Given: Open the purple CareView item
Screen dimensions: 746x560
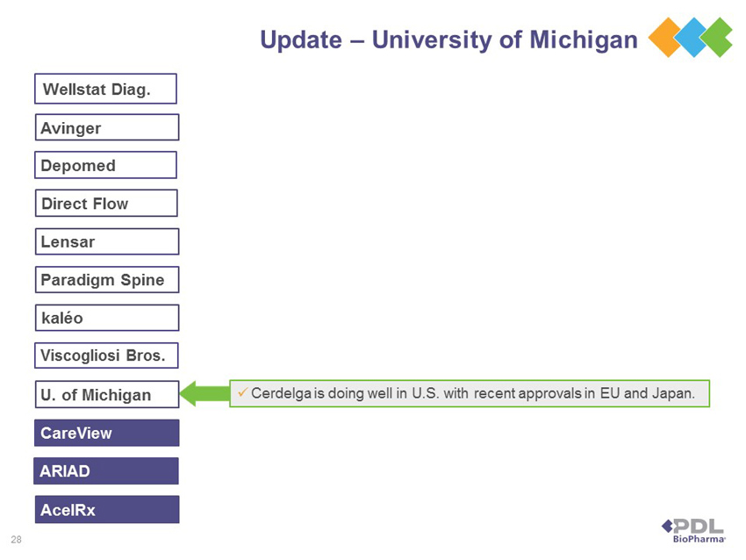Looking at the screenshot, I should (106, 433).
